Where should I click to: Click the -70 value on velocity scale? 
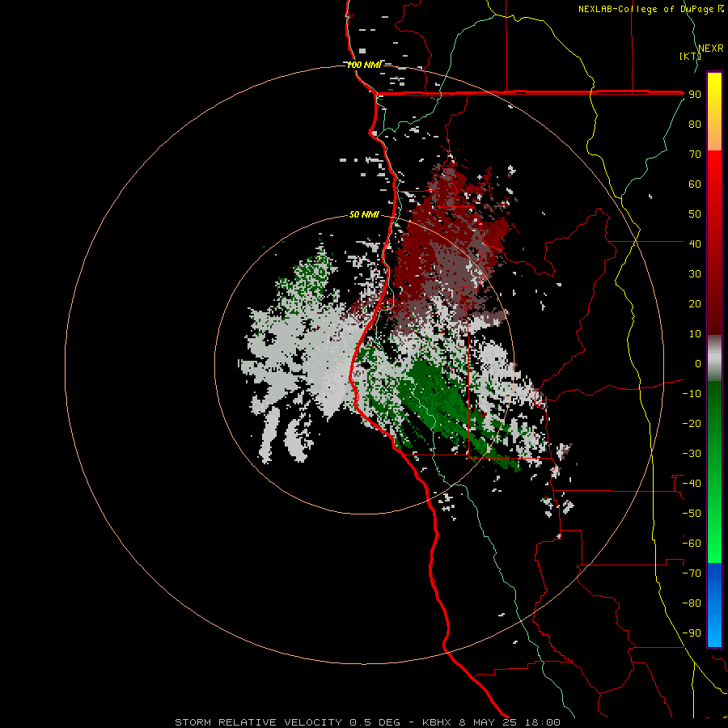(x=692, y=574)
